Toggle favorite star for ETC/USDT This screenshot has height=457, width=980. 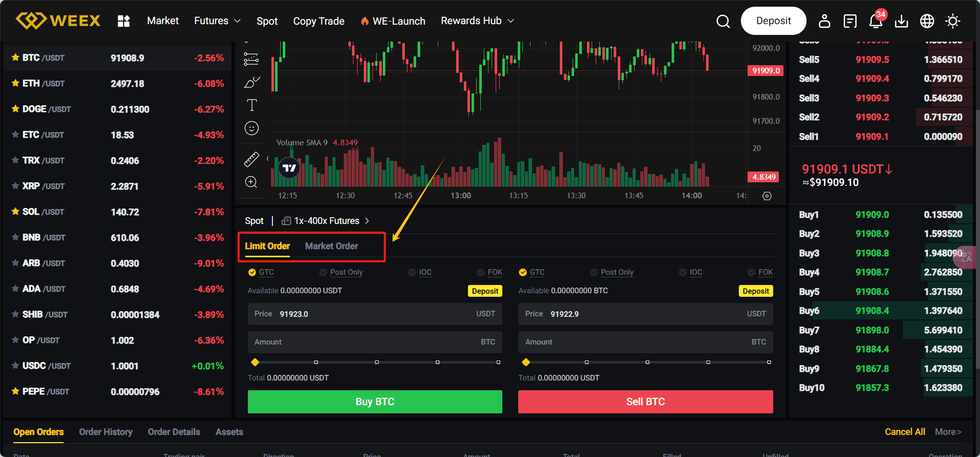15,135
